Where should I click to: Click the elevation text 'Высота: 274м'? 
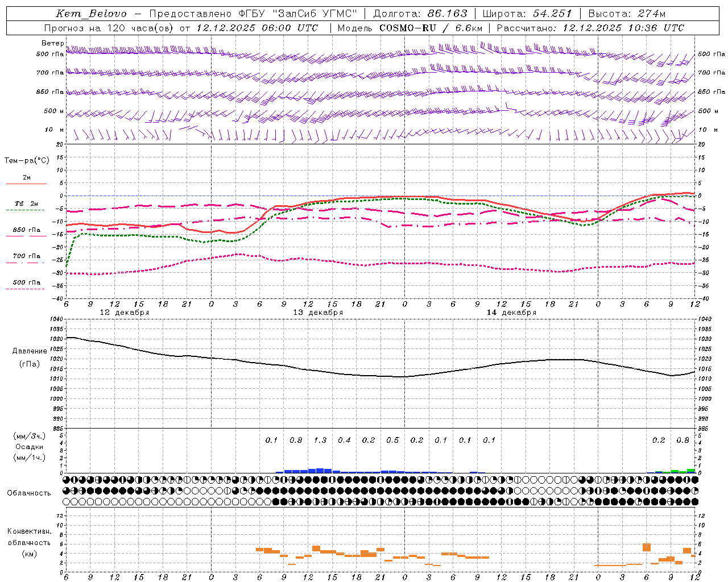(627, 14)
